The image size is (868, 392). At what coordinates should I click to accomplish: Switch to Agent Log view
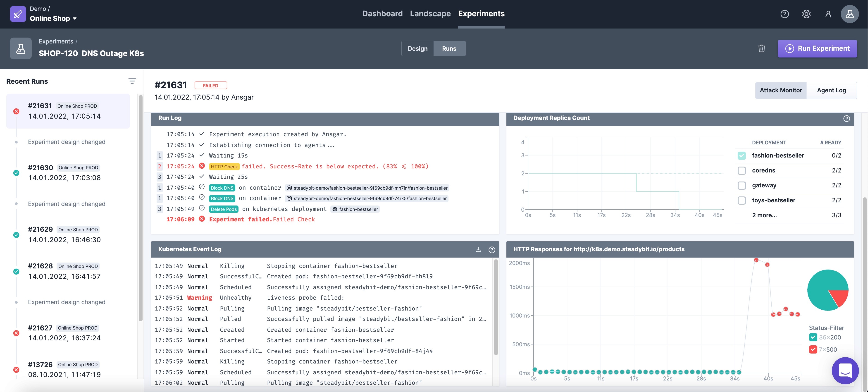[831, 90]
